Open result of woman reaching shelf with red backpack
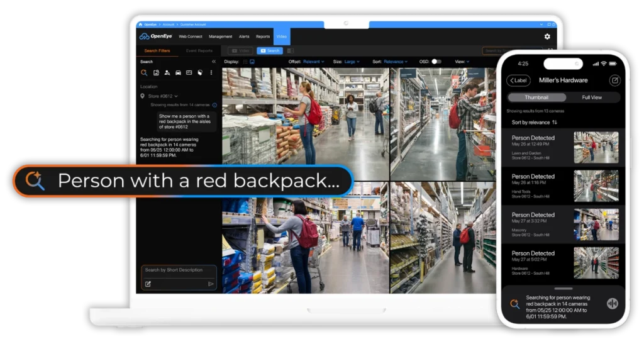This screenshot has width=644, height=344. (305, 238)
